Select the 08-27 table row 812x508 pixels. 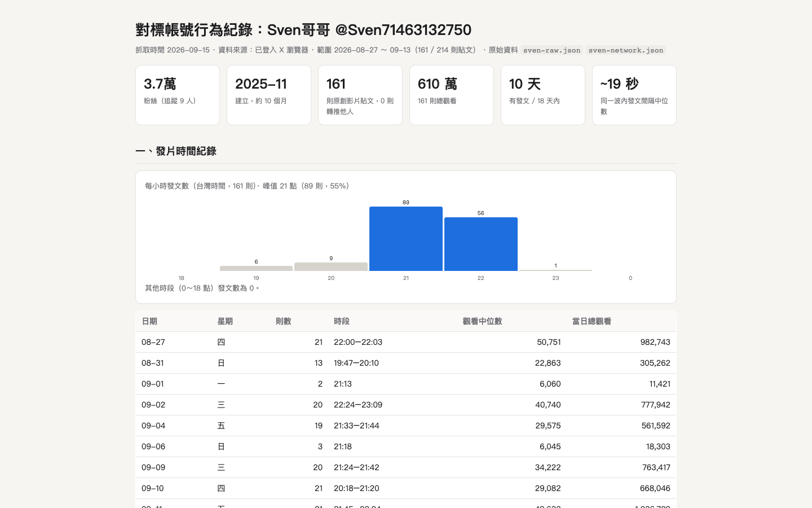pyautogui.click(x=406, y=342)
